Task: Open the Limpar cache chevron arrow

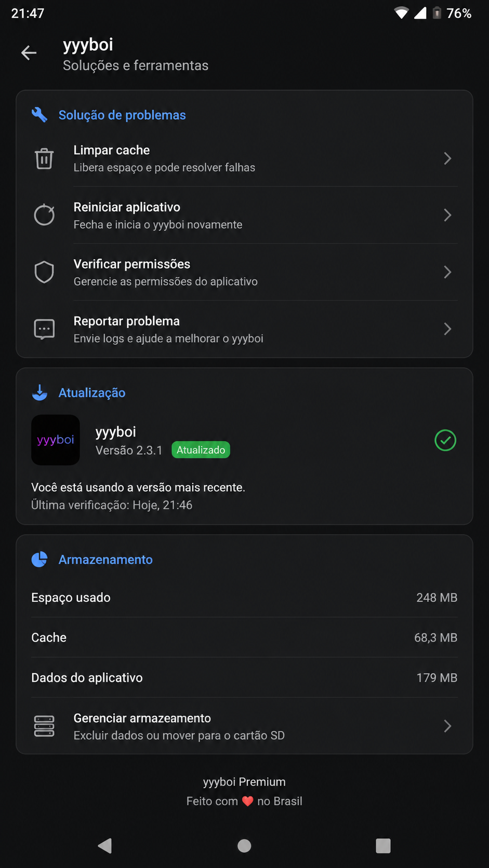Action: pyautogui.click(x=447, y=158)
